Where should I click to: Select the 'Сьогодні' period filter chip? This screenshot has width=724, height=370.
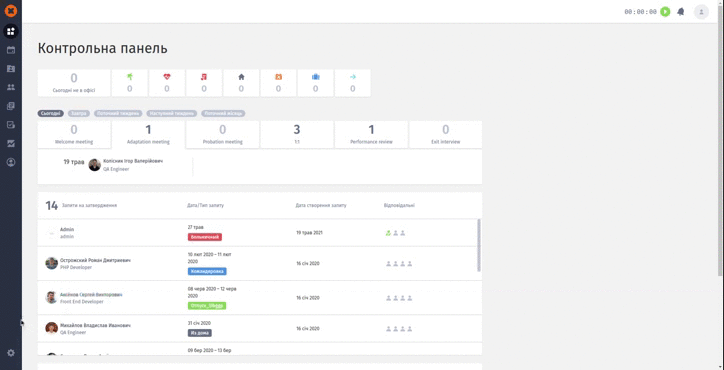(x=51, y=113)
